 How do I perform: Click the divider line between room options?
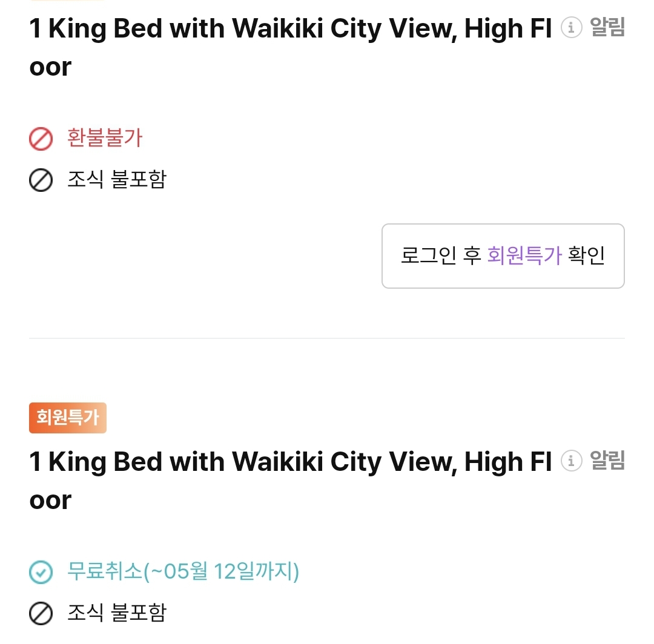[326, 338]
